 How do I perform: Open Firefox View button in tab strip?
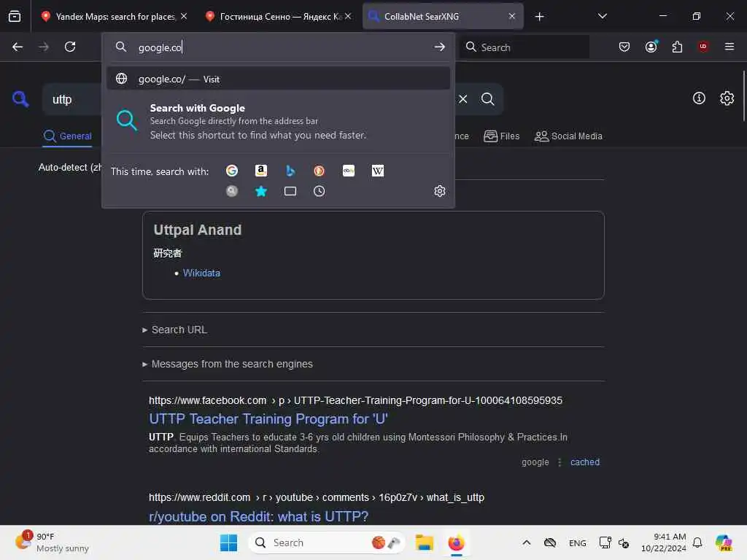(15, 16)
